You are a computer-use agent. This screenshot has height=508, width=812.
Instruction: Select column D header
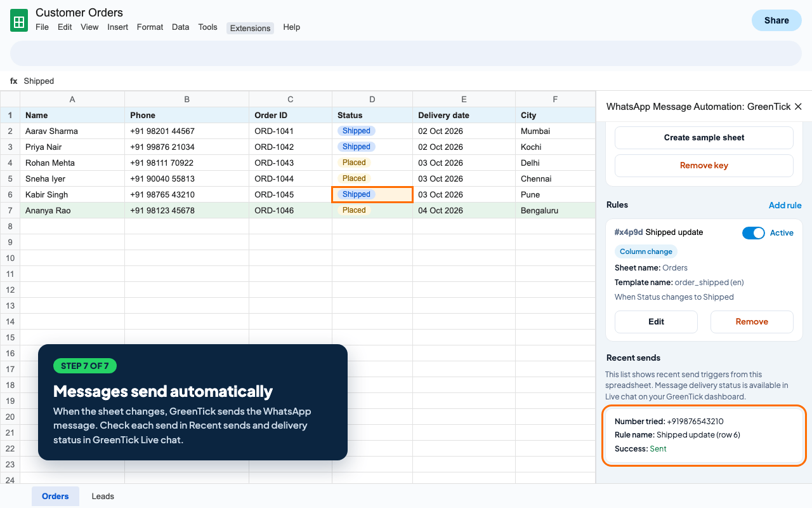pos(372,99)
